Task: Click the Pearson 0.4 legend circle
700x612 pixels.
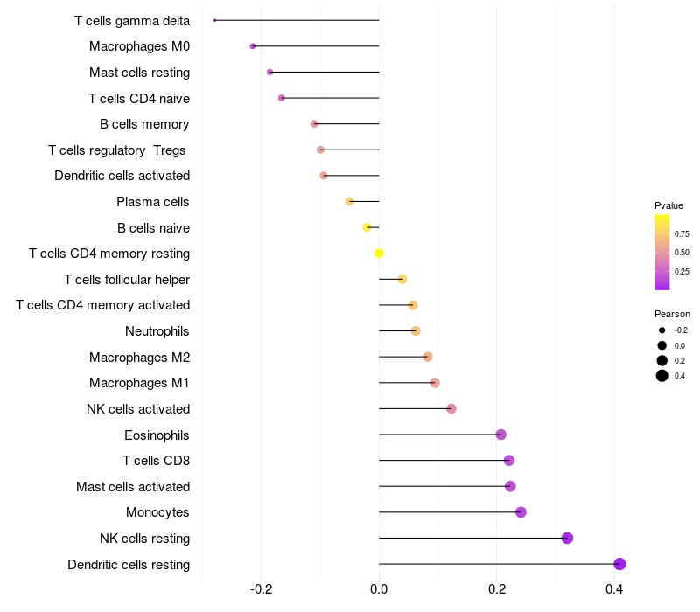Action: coord(661,376)
